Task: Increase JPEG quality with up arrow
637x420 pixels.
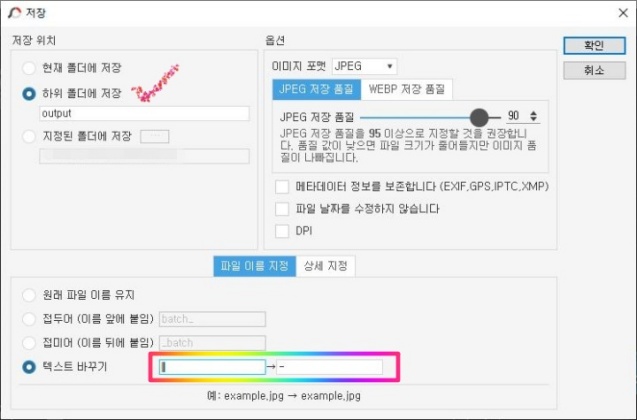Action: pos(533,113)
